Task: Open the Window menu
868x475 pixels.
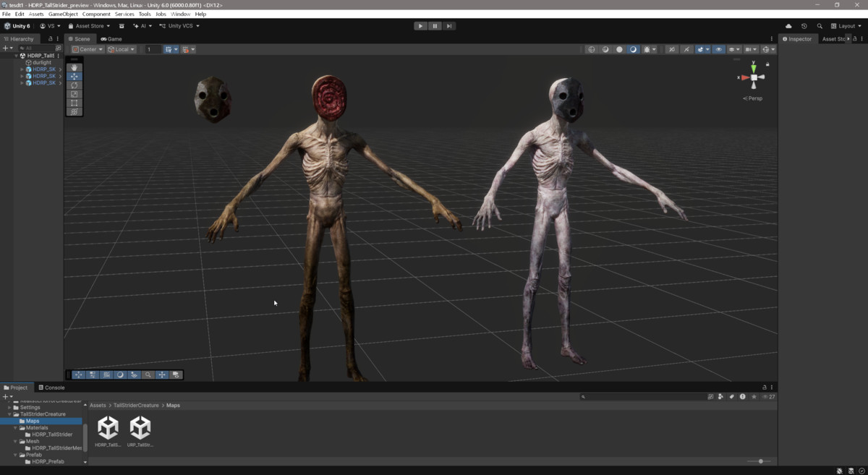Action: 180,14
